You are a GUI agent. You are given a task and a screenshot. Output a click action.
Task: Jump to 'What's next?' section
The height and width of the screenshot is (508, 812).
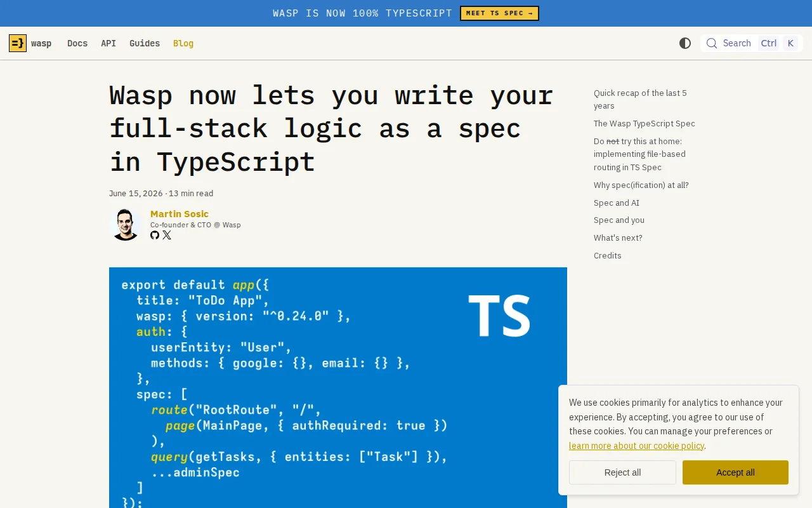[x=618, y=237]
